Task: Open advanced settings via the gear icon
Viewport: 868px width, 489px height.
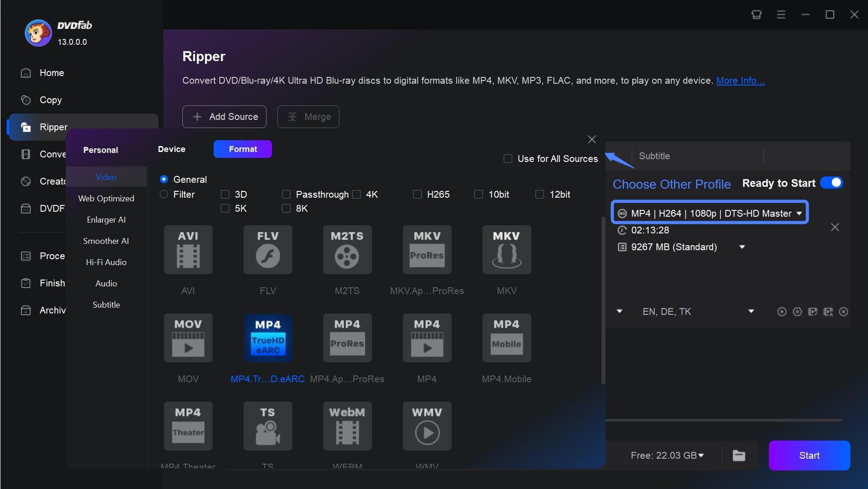Action: (797, 312)
